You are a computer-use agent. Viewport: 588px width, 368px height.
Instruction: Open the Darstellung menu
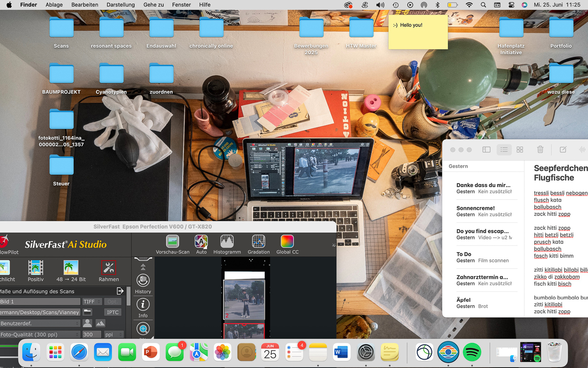(x=121, y=5)
